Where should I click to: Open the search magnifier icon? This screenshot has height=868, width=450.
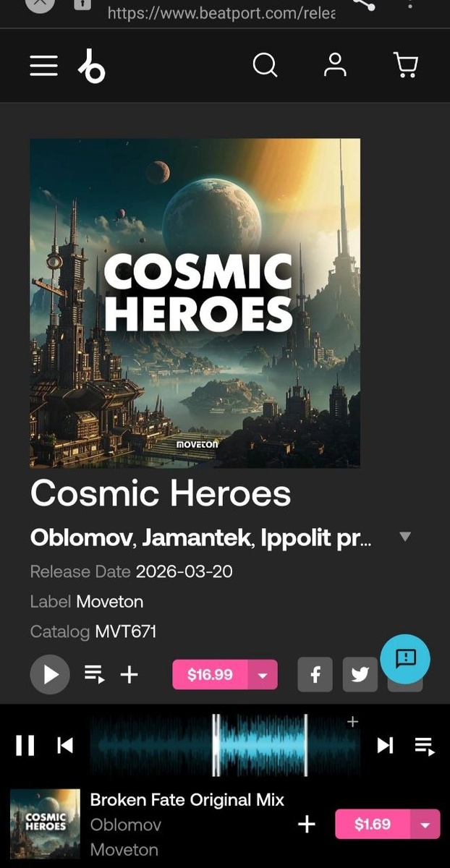[x=265, y=66]
